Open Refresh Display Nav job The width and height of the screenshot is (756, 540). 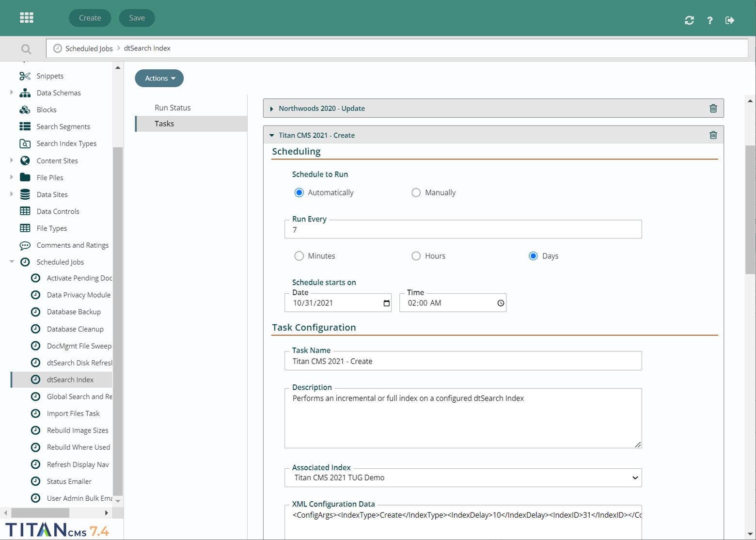coord(78,464)
